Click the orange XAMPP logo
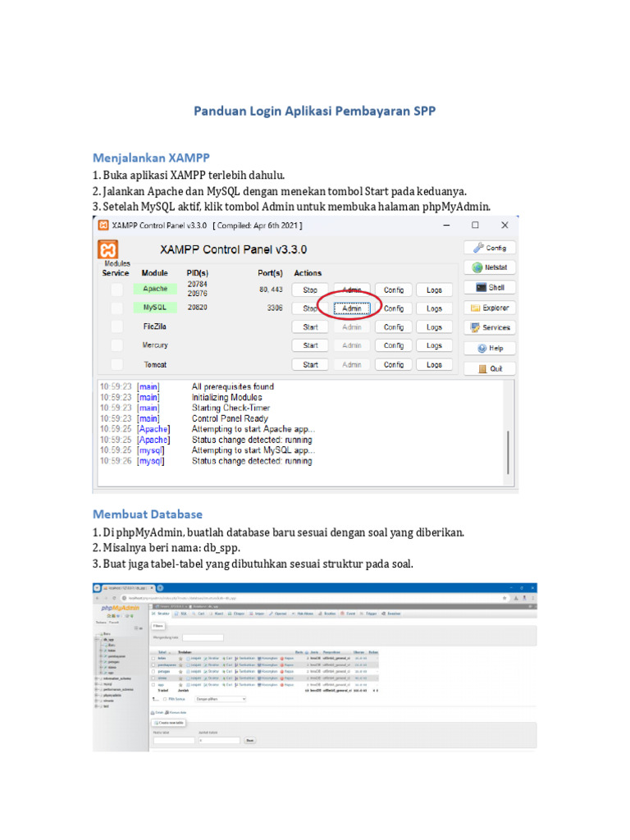Viewport: 630px width, 840px height. (107, 249)
